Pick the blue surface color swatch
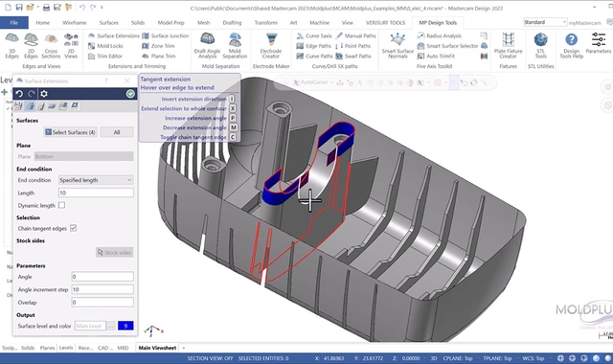The width and height of the screenshot is (613, 364). pyautogui.click(x=125, y=326)
